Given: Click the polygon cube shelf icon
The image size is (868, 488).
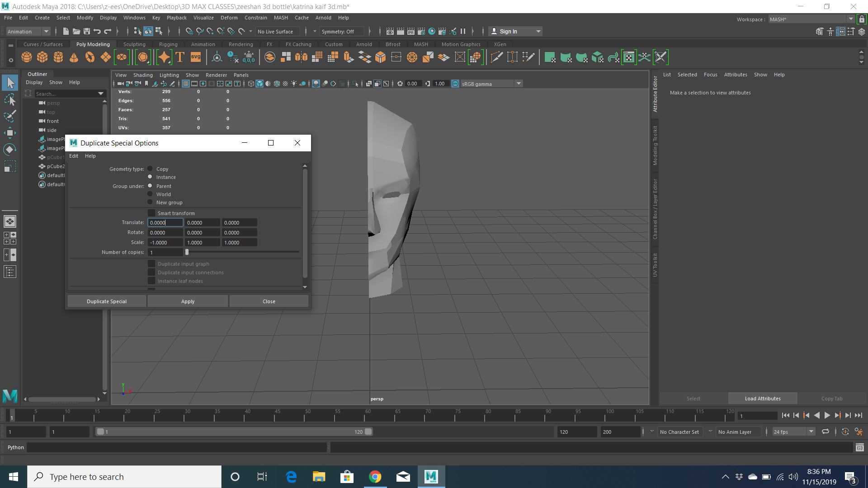Looking at the screenshot, I should [42, 57].
